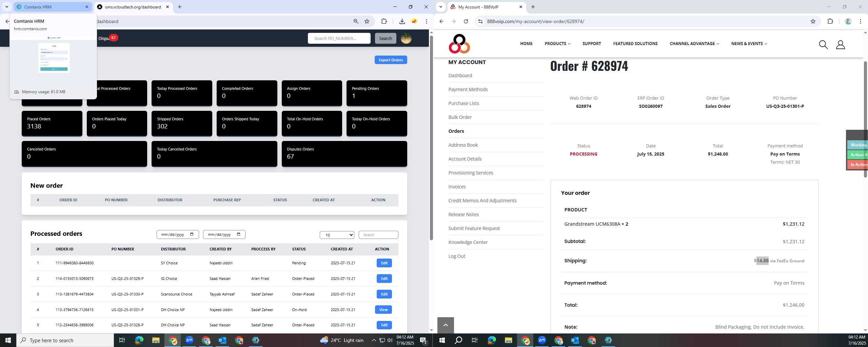This screenshot has width=868, height=347.
Task: Go back in the 888VoIP browser window
Action: 441,21
